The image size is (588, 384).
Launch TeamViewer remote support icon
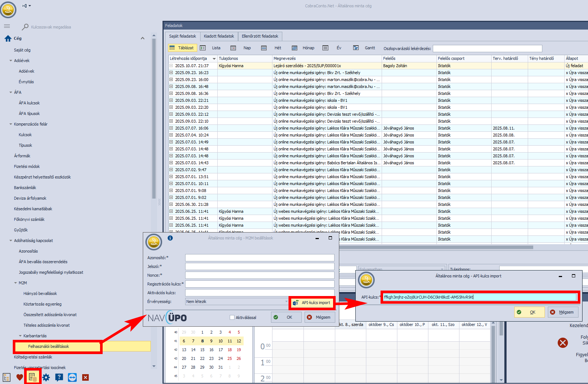72,377
